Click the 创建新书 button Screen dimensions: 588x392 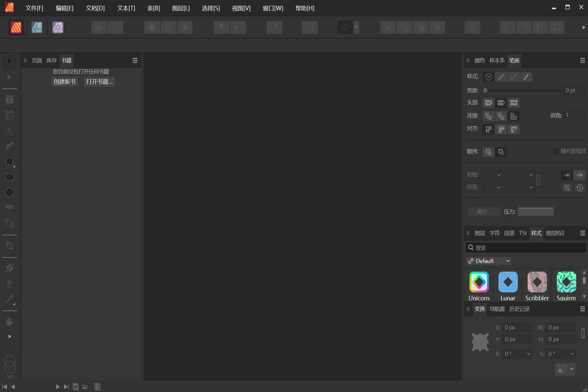[64, 81]
